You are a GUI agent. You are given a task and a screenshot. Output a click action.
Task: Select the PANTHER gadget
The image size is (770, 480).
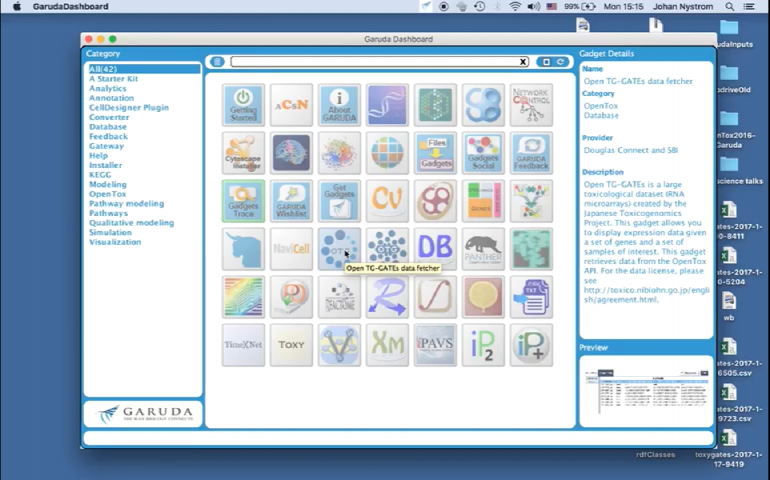pyautogui.click(x=483, y=249)
